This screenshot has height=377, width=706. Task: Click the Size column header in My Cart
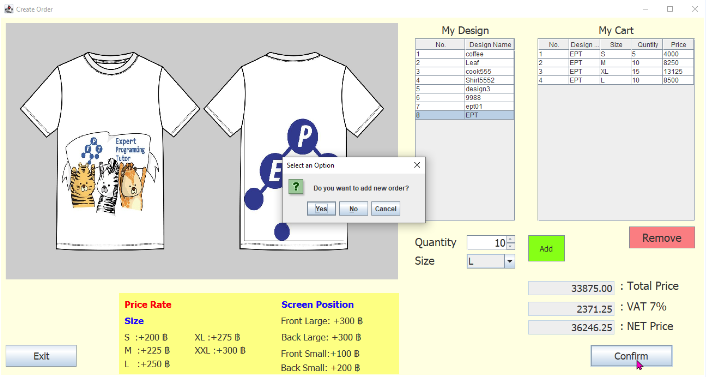pos(615,44)
